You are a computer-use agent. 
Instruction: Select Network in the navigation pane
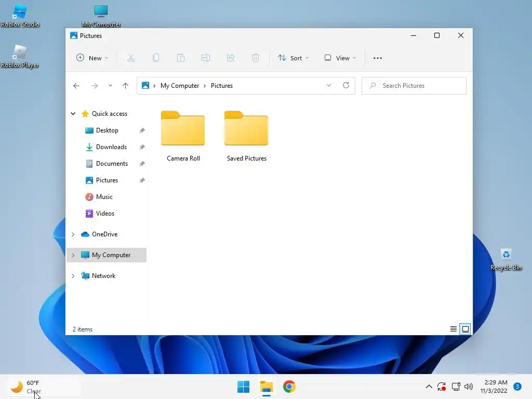pos(103,276)
